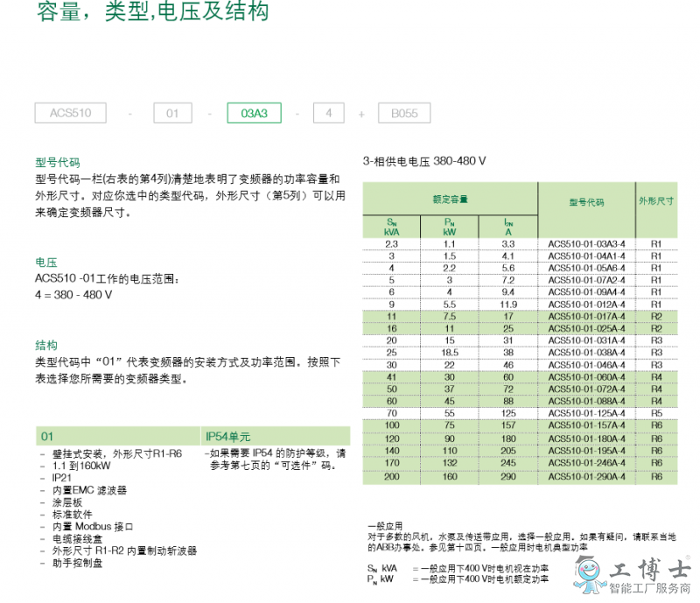Image resolution: width=700 pixels, height=603 pixels.
Task: Click model cell ACS510-01-05A6-4
Action: [586, 268]
